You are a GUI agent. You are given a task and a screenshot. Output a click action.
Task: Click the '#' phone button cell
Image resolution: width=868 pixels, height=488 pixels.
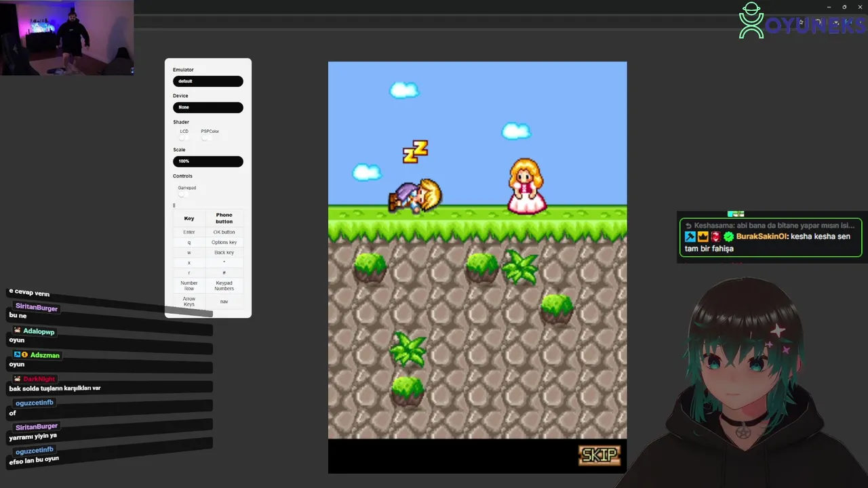point(224,272)
